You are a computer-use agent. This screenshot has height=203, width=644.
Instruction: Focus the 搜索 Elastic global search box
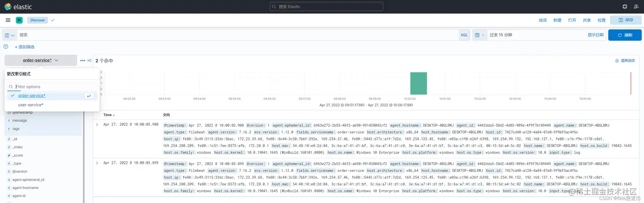click(327, 7)
